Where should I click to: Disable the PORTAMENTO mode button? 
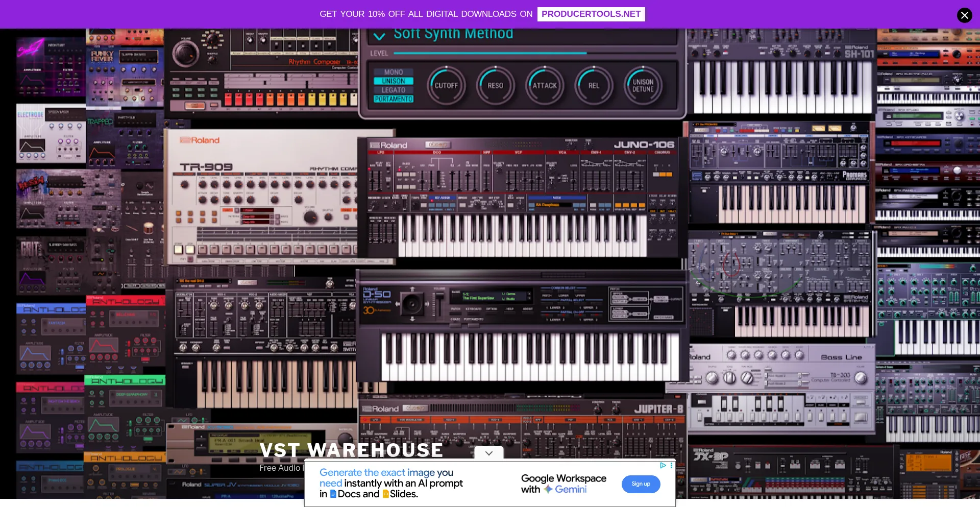coord(393,99)
